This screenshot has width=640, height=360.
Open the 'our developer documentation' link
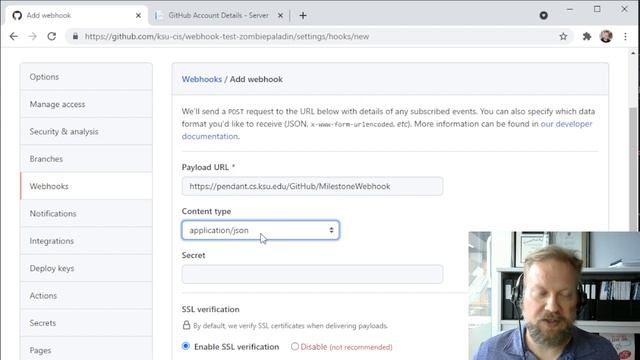[566, 124]
